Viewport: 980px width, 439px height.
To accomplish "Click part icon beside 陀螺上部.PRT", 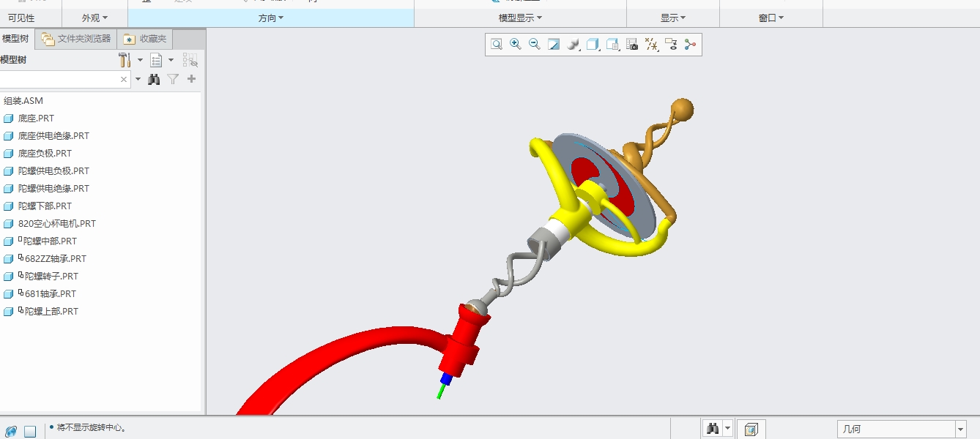I will coord(9,312).
